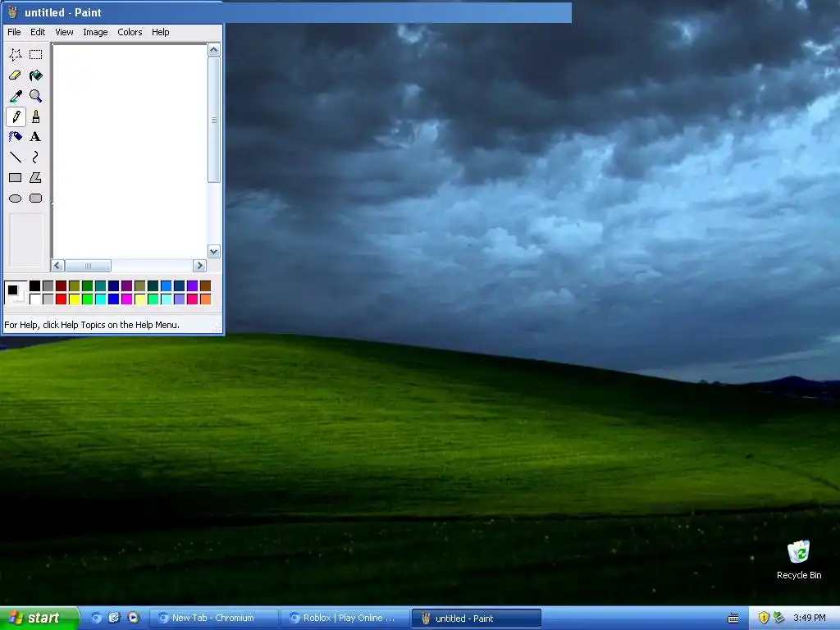Choose the brown swatch
Viewport: 840px width, 630px height.
(205, 285)
